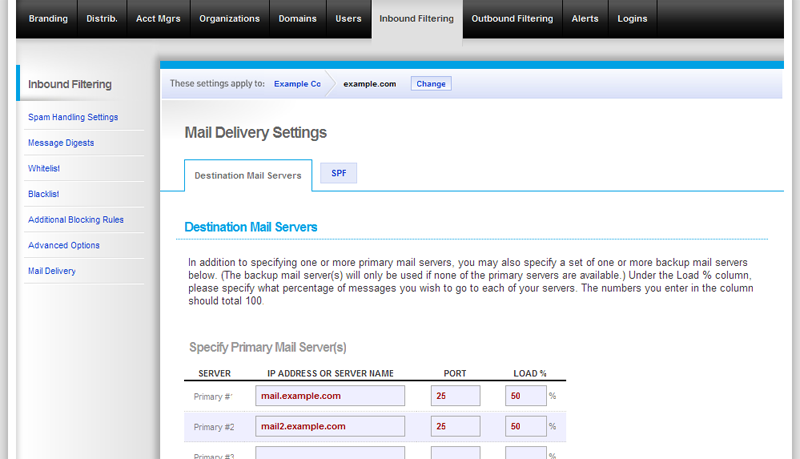Switch to the SPF sub-tab
The height and width of the screenshot is (459, 800).
(x=338, y=173)
